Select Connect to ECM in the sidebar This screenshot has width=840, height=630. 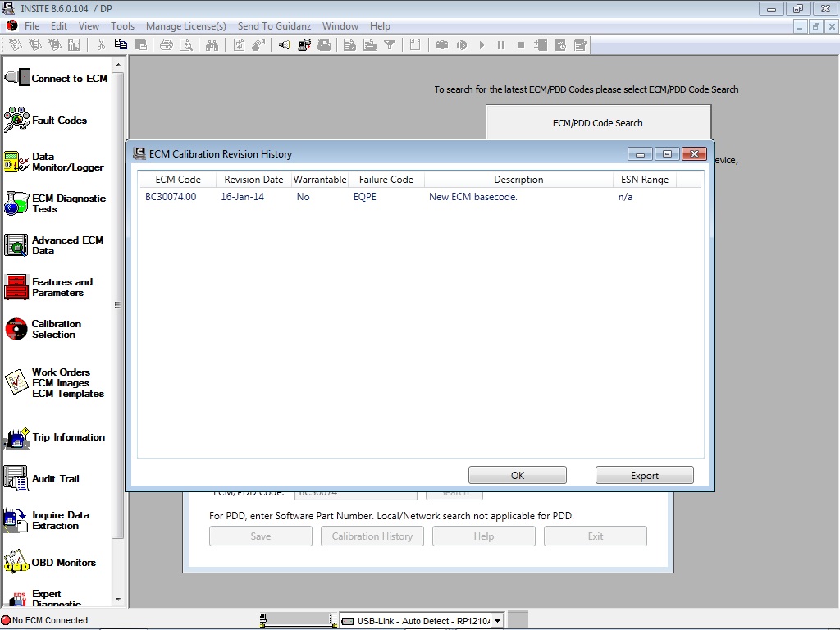(57, 77)
